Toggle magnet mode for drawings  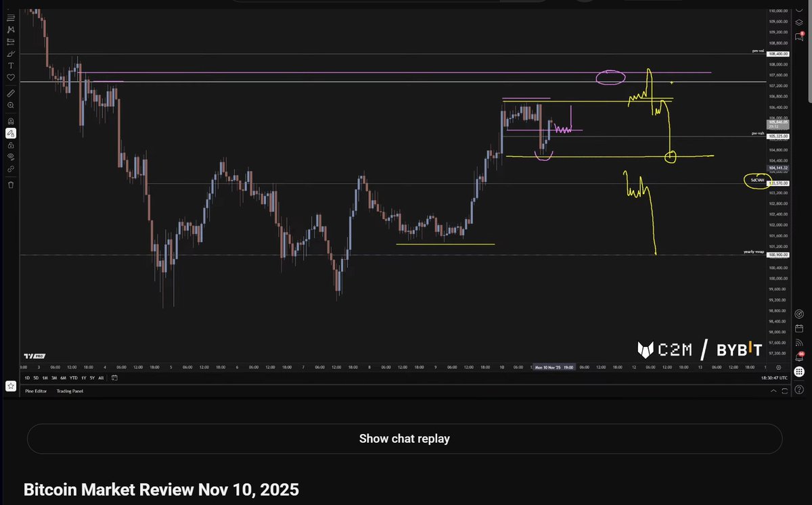click(x=11, y=120)
